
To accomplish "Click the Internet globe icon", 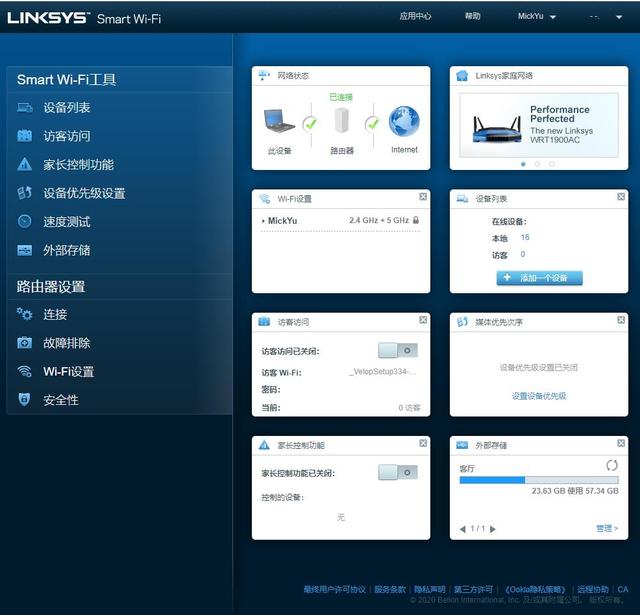I will [404, 123].
